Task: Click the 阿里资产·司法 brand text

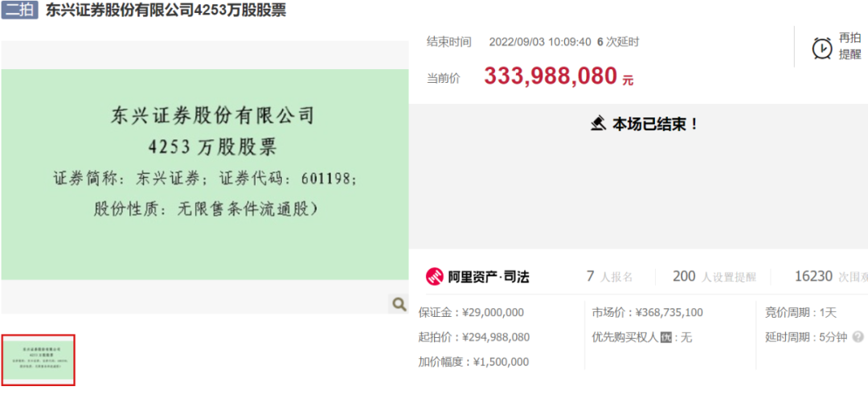Action: click(x=489, y=277)
